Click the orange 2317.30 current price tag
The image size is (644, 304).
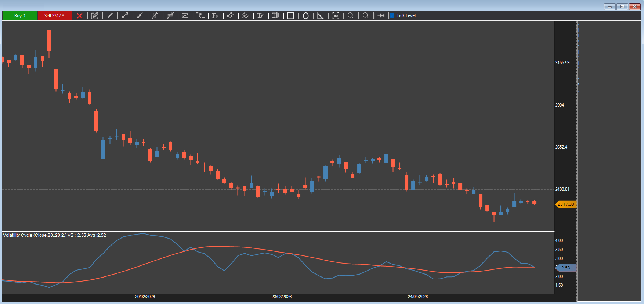click(x=565, y=204)
